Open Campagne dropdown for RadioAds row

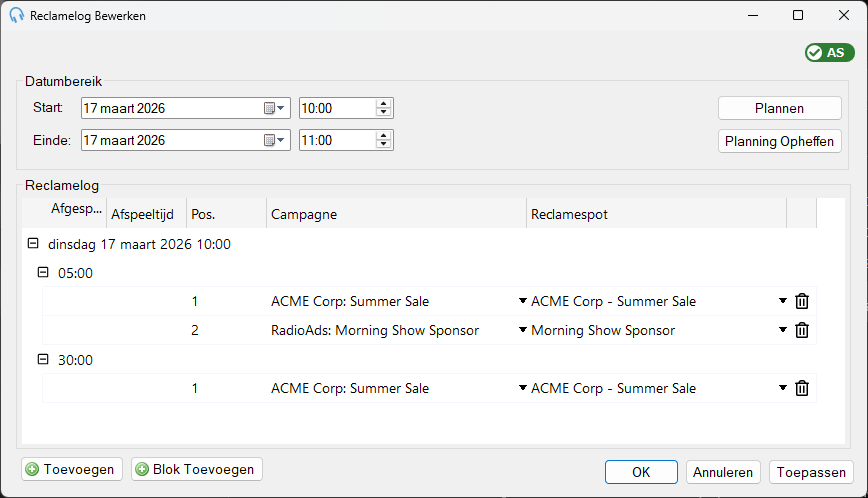[522, 330]
